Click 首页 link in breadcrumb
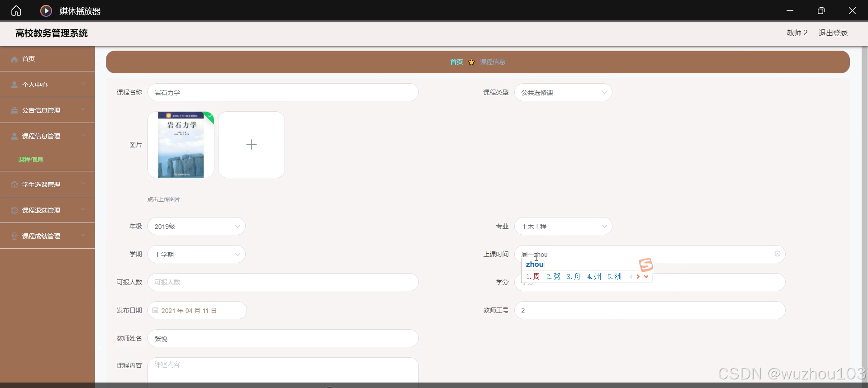This screenshot has width=868, height=388. coord(456,62)
